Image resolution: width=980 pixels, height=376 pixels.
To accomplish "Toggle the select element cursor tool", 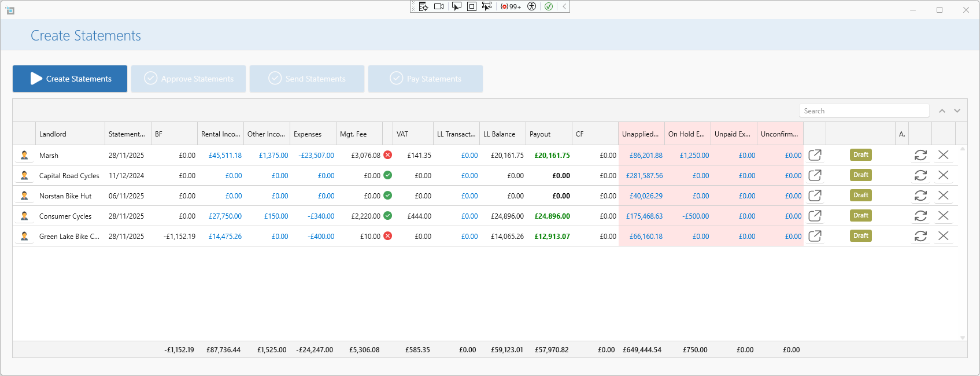I will pos(456,6).
